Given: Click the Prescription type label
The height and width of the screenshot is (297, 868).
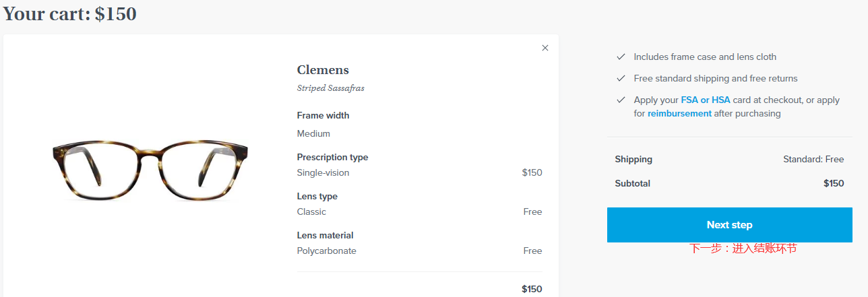Looking at the screenshot, I should [332, 158].
